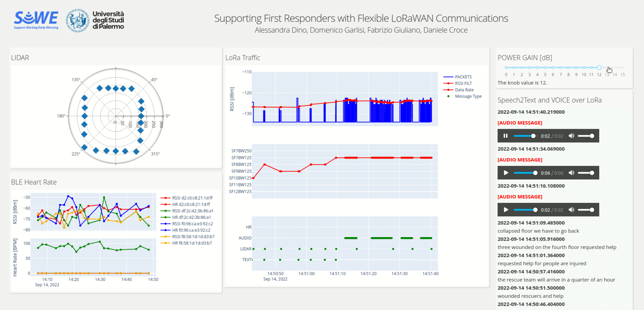Pause the first audio message player
The height and width of the screenshot is (310, 644).
click(x=505, y=136)
